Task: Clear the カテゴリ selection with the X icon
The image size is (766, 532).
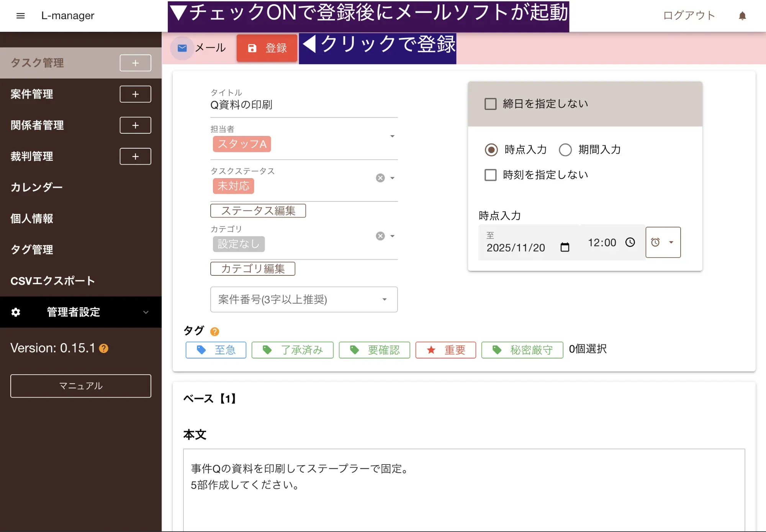Action: click(380, 236)
